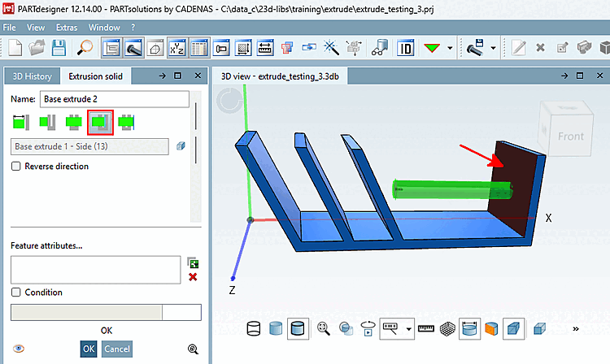Image resolution: width=610 pixels, height=364 pixels.
Task: Toggle the table view toolbar icon
Action: click(199, 48)
